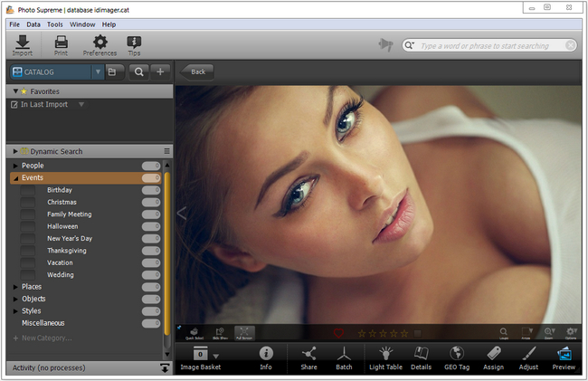Select the In Last Import favorite
Image resolution: width=588 pixels, height=381 pixels.
44,104
